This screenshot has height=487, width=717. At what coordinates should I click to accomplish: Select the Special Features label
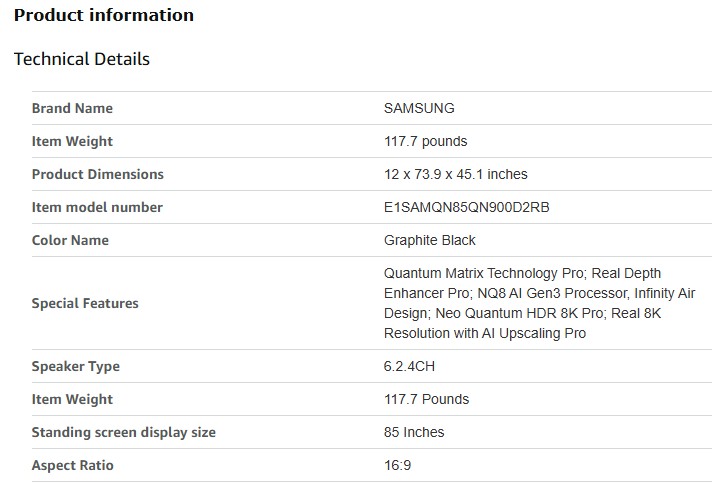click(x=85, y=303)
